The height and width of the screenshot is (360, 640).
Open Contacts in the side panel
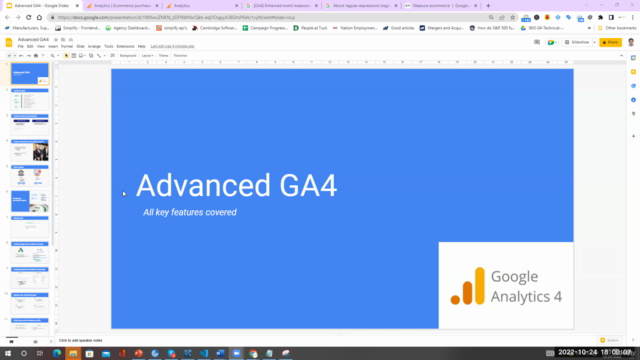tap(633, 100)
